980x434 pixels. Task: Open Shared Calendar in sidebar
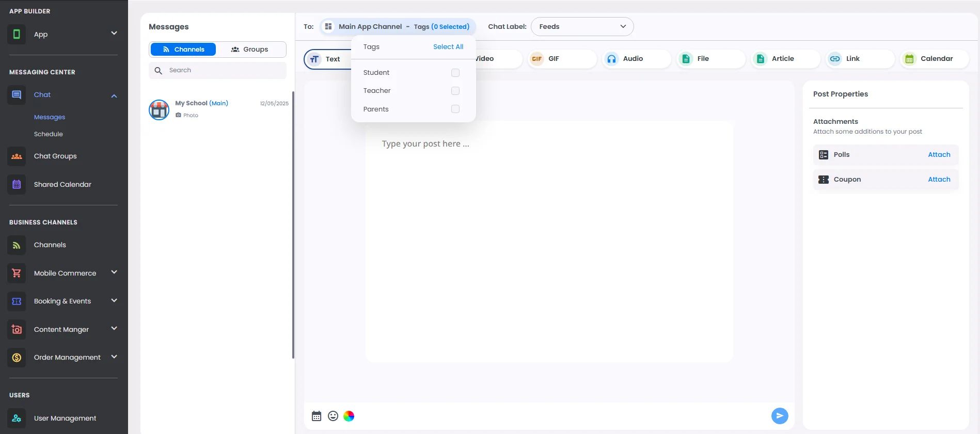(62, 184)
